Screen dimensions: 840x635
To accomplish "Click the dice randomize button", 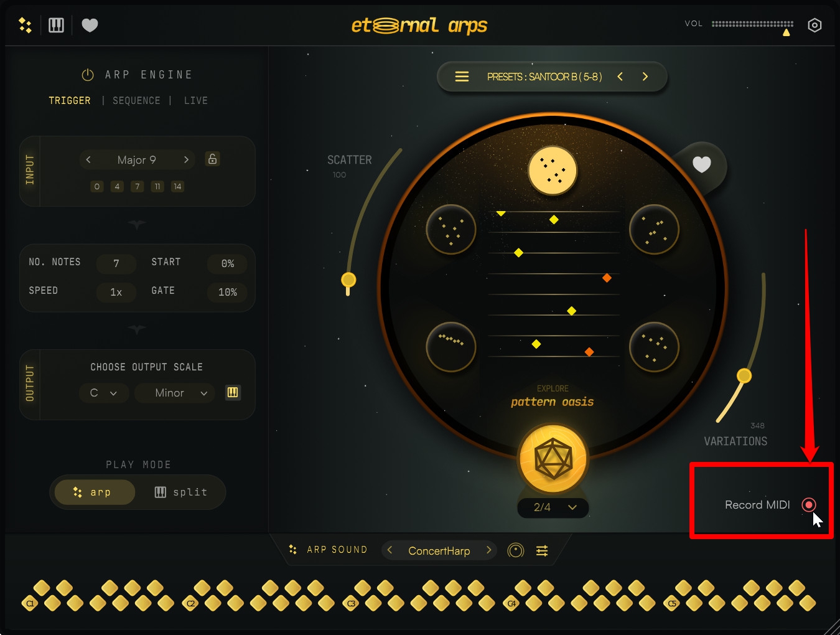I will coord(553,459).
